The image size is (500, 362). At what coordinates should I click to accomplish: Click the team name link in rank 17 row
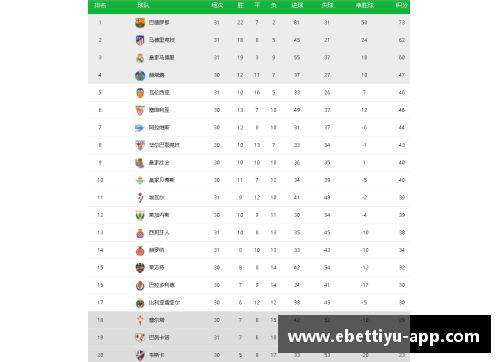[164, 303]
